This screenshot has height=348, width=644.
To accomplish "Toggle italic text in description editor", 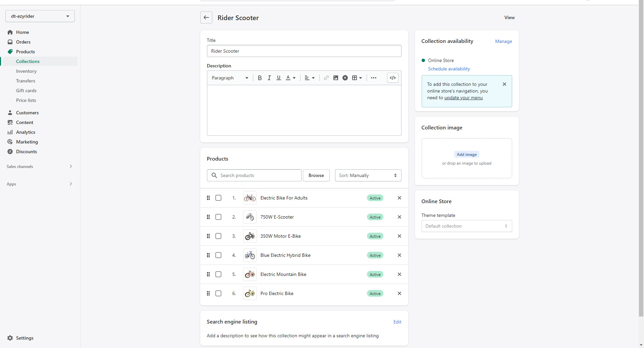I will pyautogui.click(x=269, y=78).
